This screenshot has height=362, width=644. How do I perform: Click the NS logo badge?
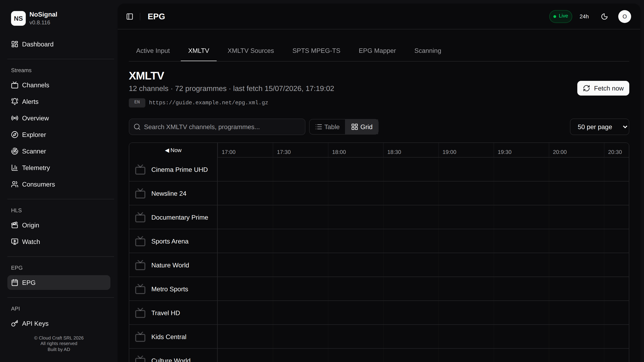tap(18, 18)
